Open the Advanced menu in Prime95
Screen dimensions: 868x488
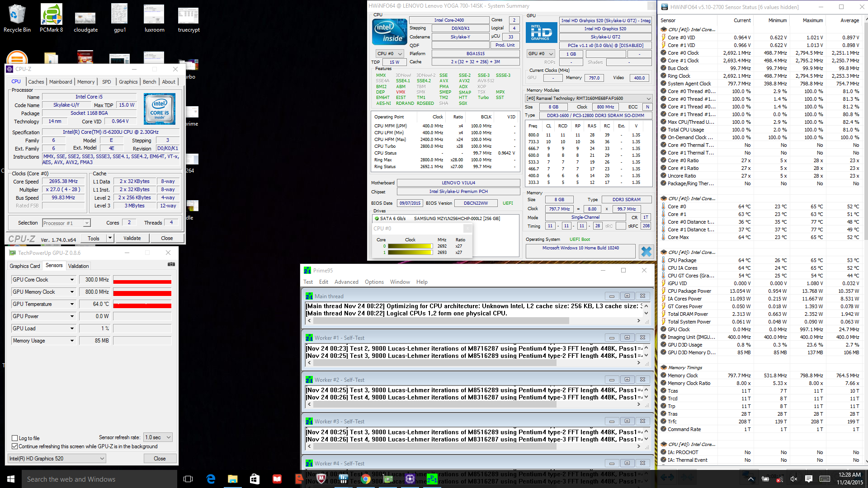[346, 282]
